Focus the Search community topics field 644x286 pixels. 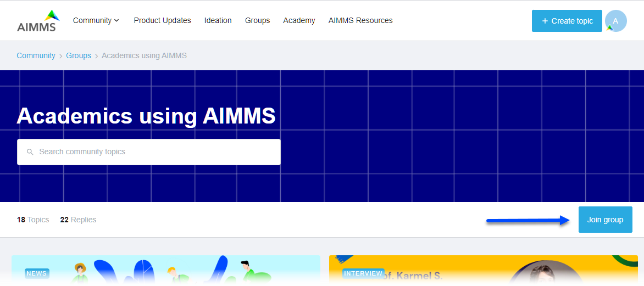pyautogui.click(x=149, y=152)
